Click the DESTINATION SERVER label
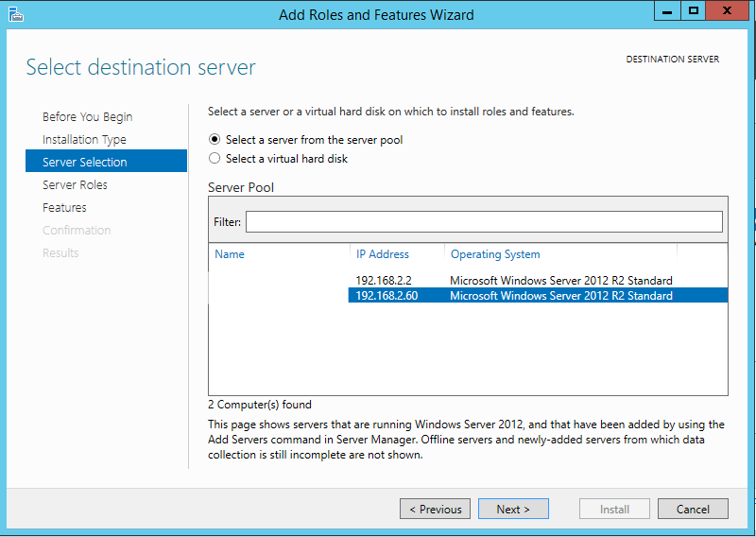Viewport: 756px width, 537px height. point(673,60)
